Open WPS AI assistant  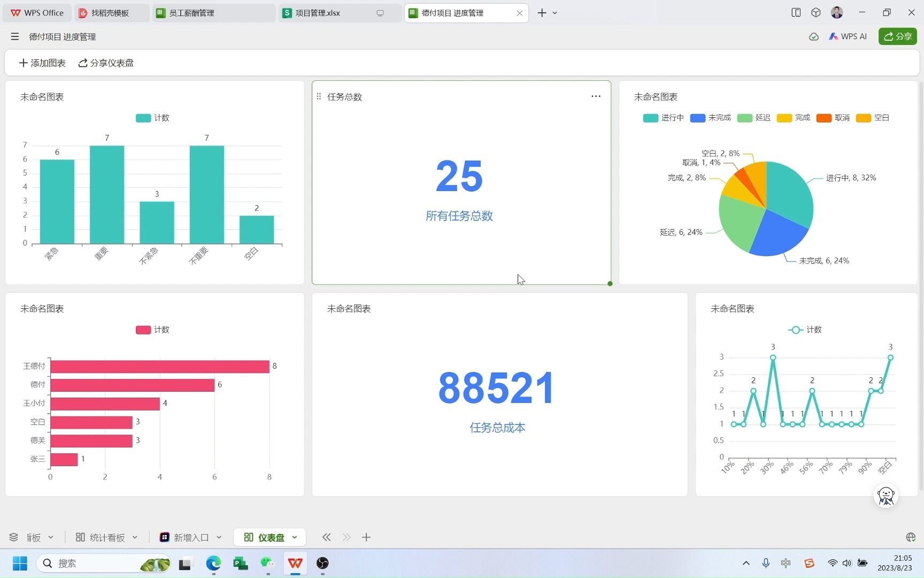click(x=848, y=36)
